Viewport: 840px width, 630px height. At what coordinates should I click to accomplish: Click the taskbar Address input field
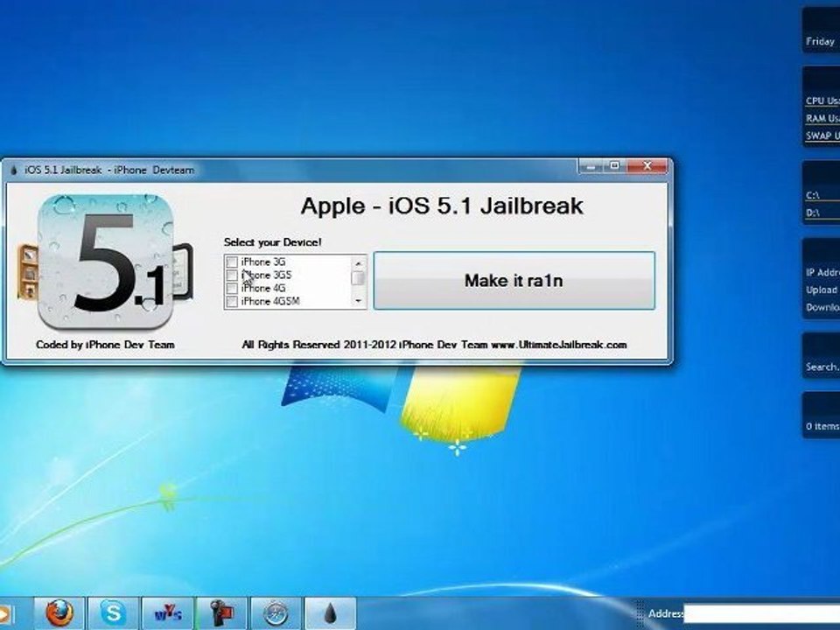pyautogui.click(x=761, y=613)
